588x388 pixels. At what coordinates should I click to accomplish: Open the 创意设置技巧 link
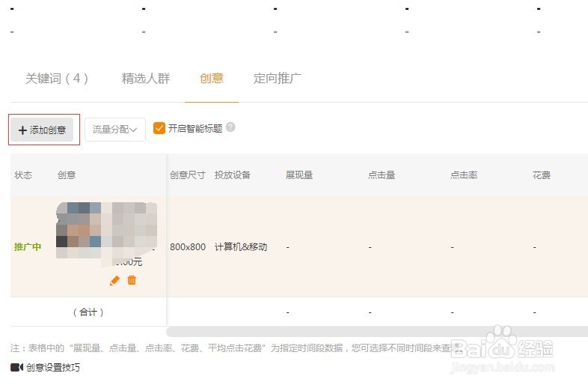coord(53,367)
